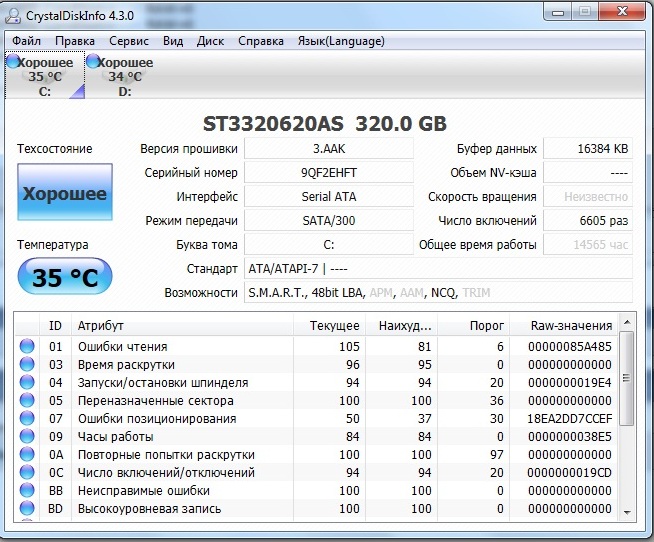Click status orb for Высокоуровневая запись row
Image resolution: width=654 pixels, height=542 pixels.
(27, 508)
